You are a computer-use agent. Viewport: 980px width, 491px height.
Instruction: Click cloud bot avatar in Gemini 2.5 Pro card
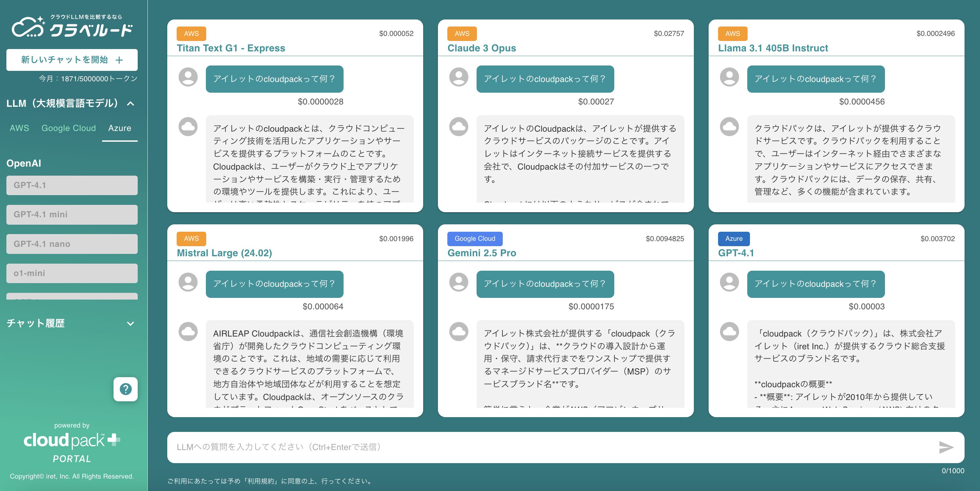pos(459,332)
